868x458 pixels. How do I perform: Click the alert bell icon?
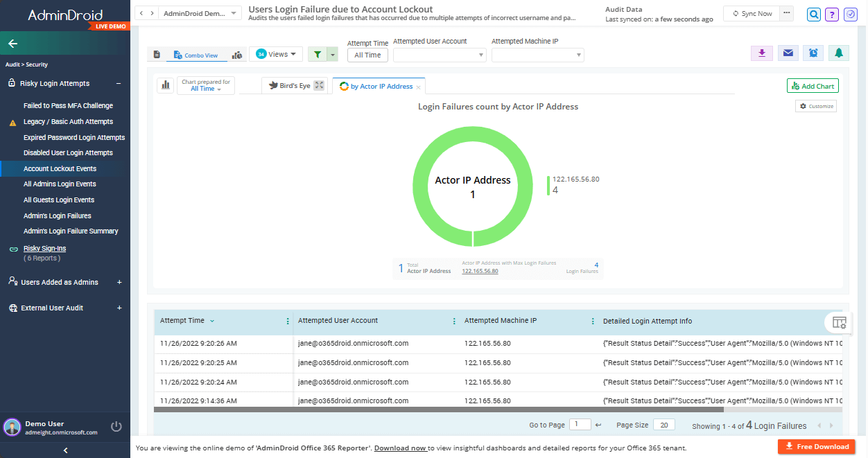point(839,53)
